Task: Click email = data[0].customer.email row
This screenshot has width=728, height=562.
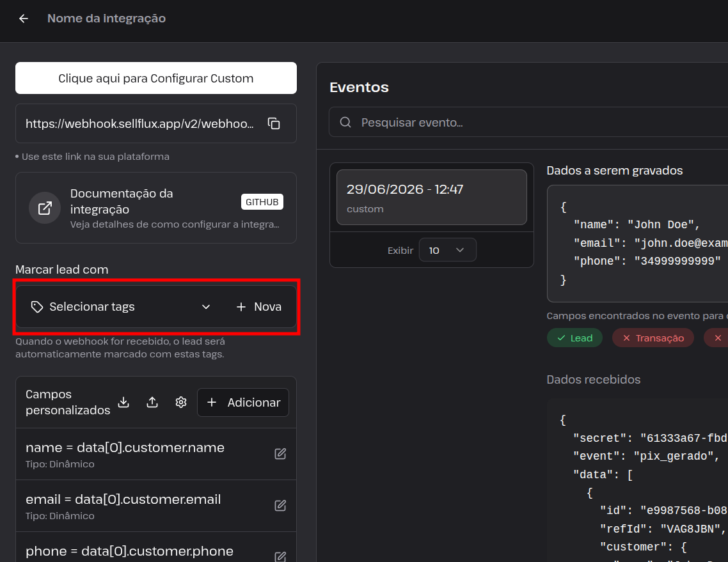Action: point(156,505)
